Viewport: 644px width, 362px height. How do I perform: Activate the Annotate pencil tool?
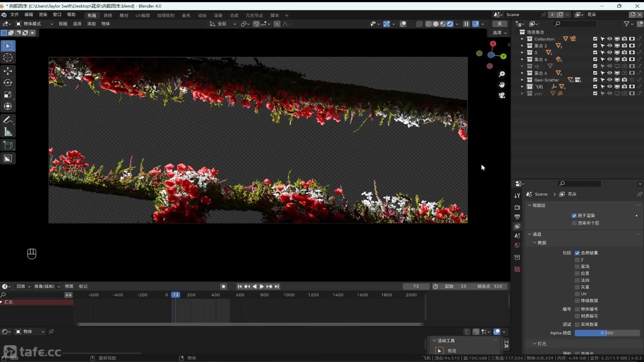[8, 120]
